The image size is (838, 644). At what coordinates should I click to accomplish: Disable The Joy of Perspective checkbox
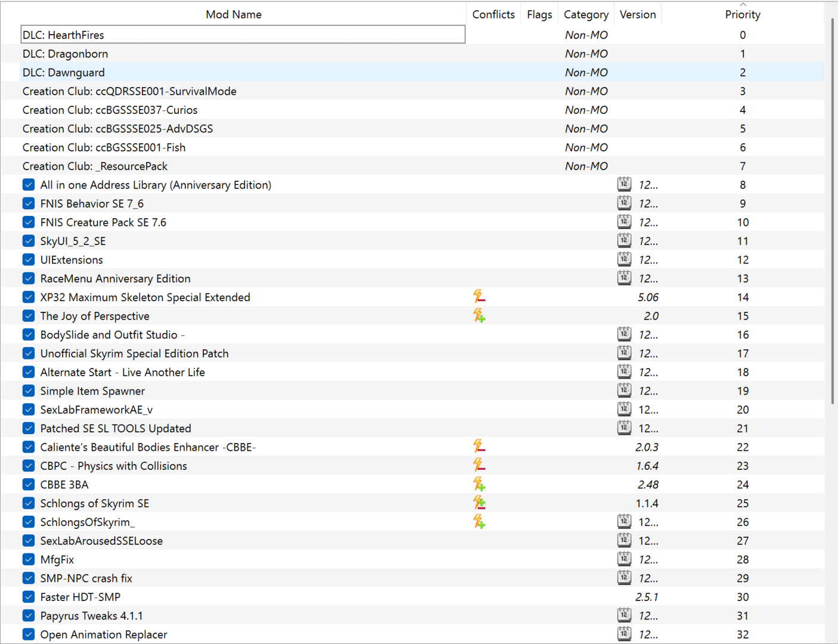29,315
